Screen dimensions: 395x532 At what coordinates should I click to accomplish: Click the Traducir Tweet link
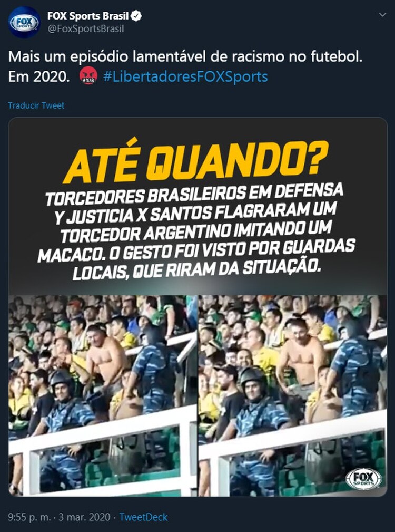36,105
